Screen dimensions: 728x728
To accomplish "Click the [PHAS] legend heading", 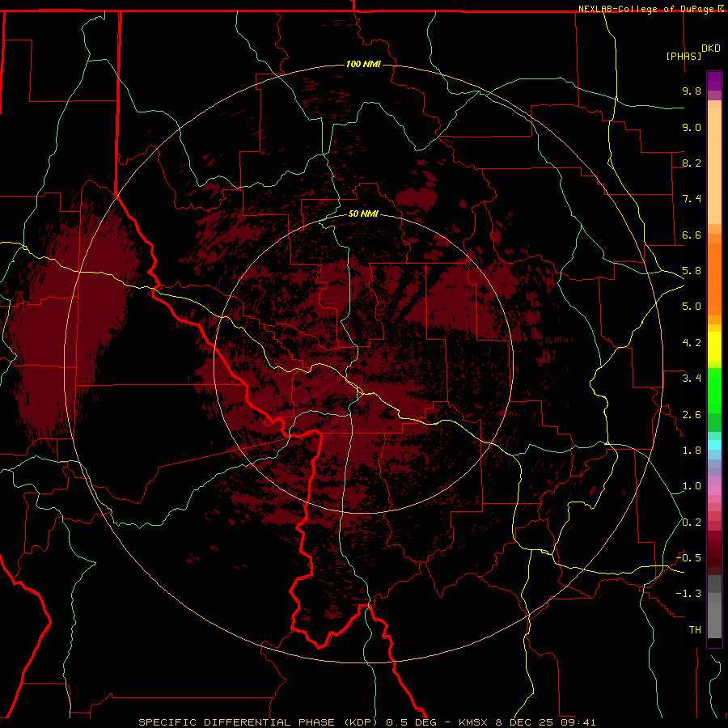I will 684,56.
